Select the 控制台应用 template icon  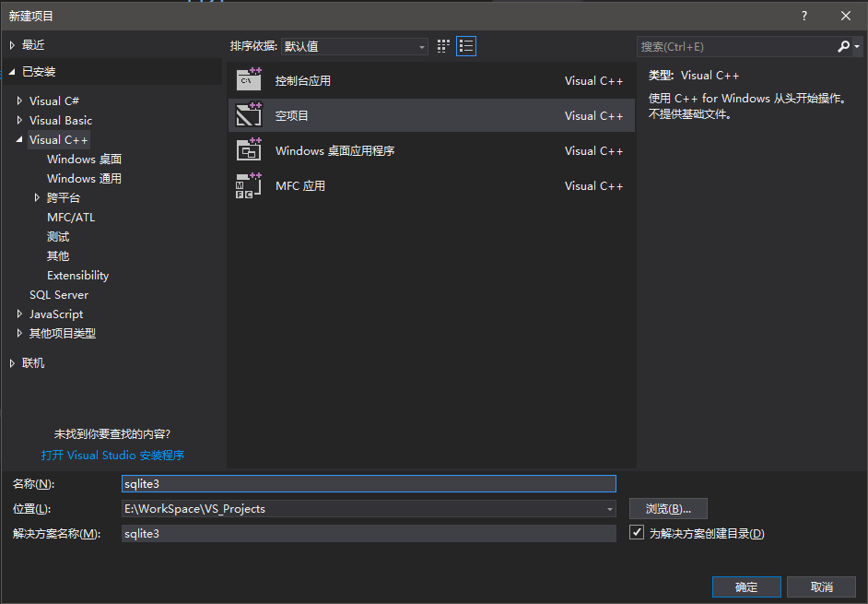coord(249,80)
